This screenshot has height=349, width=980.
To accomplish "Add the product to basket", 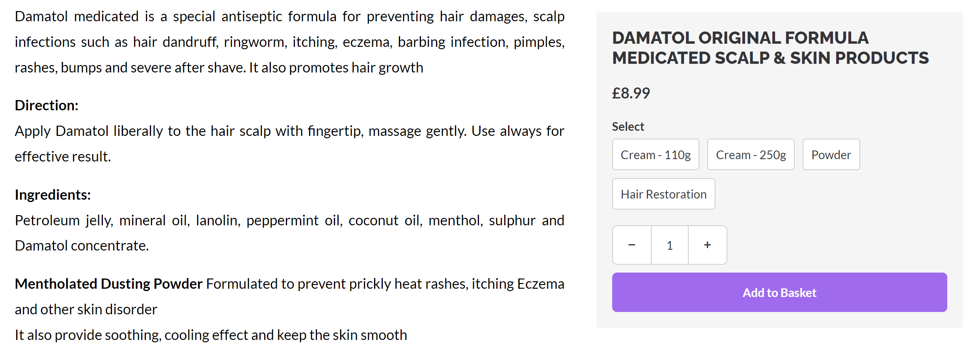I will (x=779, y=292).
